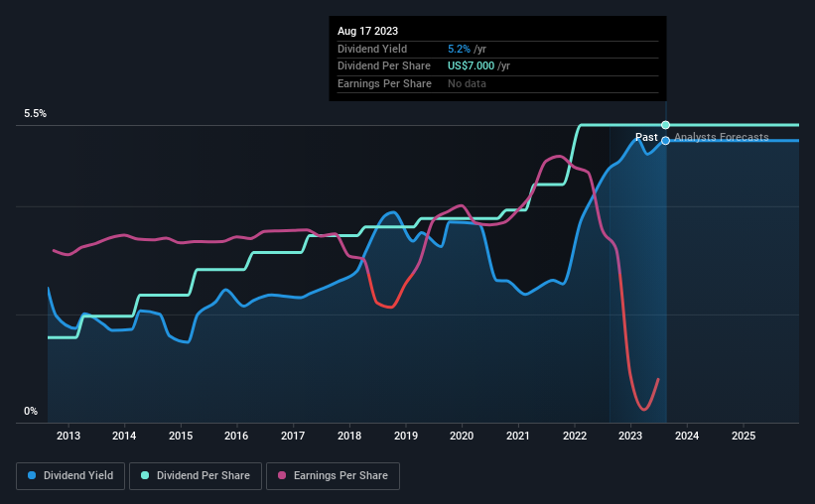Viewport: 815px width, 504px height.
Task: Click the Earnings Per Share tooltip row label
Action: (384, 83)
